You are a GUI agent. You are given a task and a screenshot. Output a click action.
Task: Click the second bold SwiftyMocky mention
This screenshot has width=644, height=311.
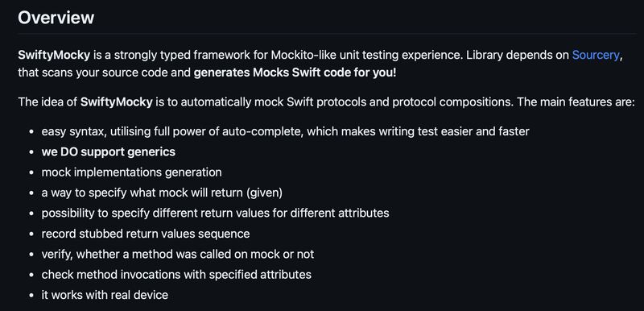point(116,102)
